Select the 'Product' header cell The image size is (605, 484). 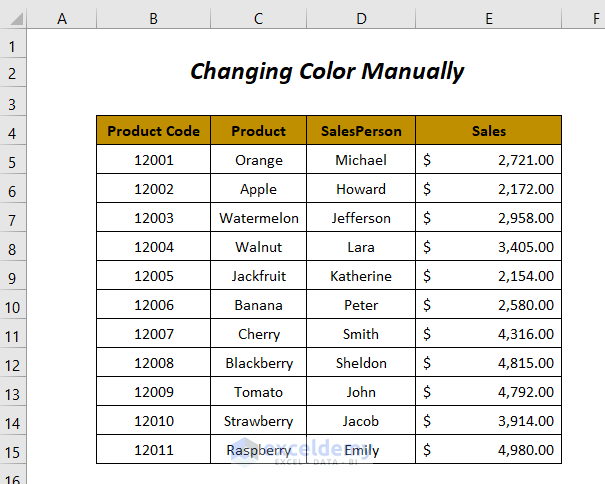coord(259,130)
